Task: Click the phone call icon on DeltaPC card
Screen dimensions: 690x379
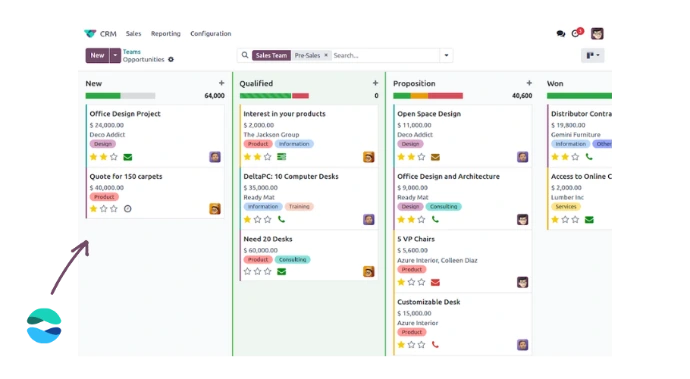Action: click(x=281, y=219)
